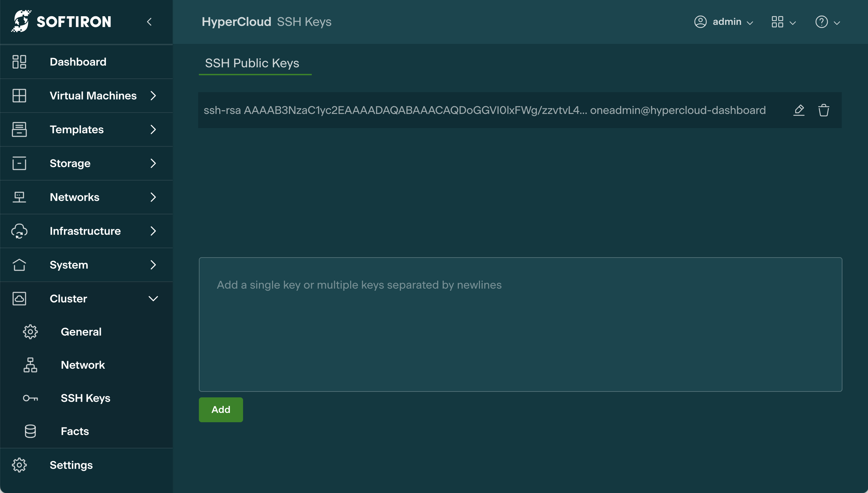868x493 pixels.
Task: Click the admin user profile icon
Action: (700, 22)
